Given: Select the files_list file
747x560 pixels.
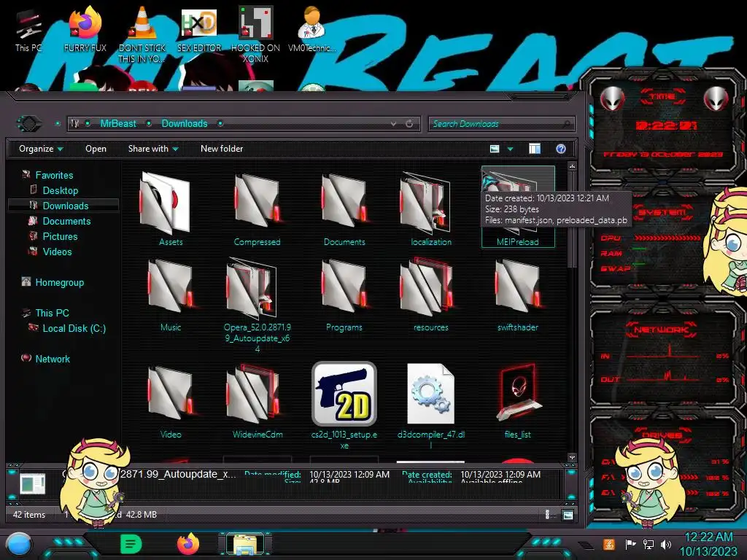Looking at the screenshot, I should 518,401.
